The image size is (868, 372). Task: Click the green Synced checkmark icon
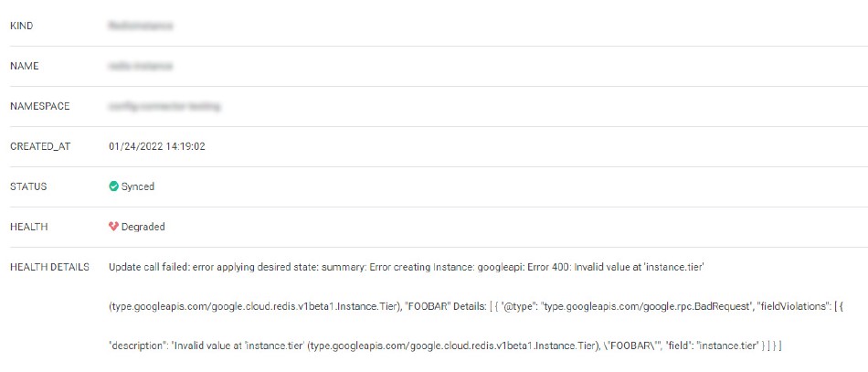[x=113, y=186]
